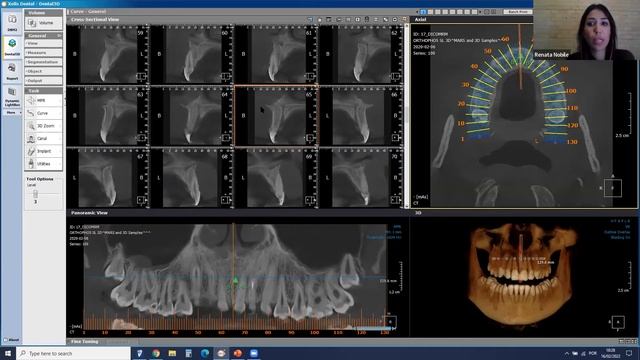Select the Implant task tool
This screenshot has width=640, height=360.
pyautogui.click(x=43, y=151)
